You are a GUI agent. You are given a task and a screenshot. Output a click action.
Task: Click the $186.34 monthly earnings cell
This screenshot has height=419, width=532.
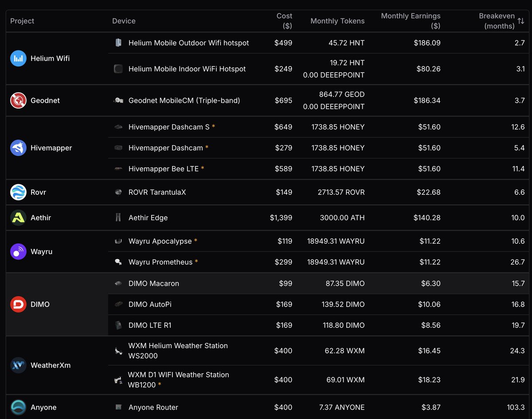coord(427,101)
